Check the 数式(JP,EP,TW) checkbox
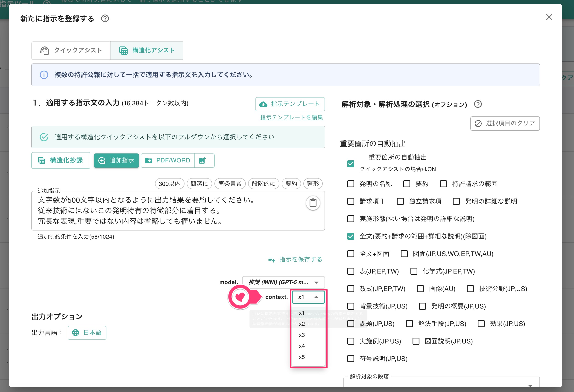This screenshot has width=574, height=392. (x=351, y=289)
